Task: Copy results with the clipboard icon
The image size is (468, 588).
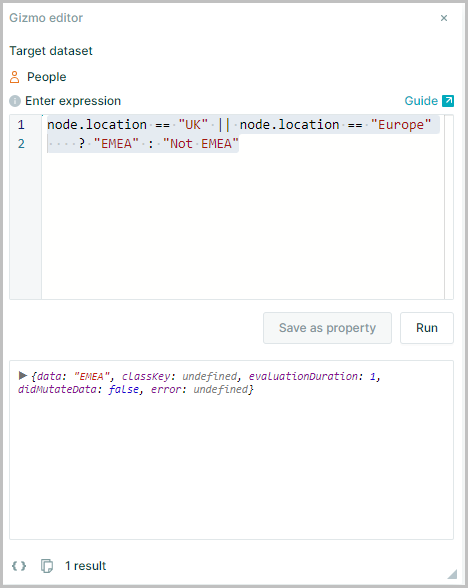Action: point(47,566)
